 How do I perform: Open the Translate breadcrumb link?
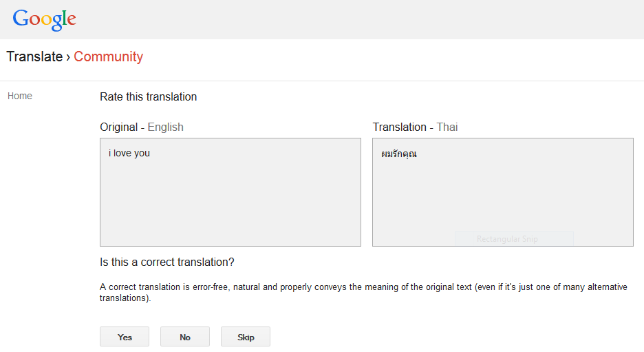tap(34, 56)
